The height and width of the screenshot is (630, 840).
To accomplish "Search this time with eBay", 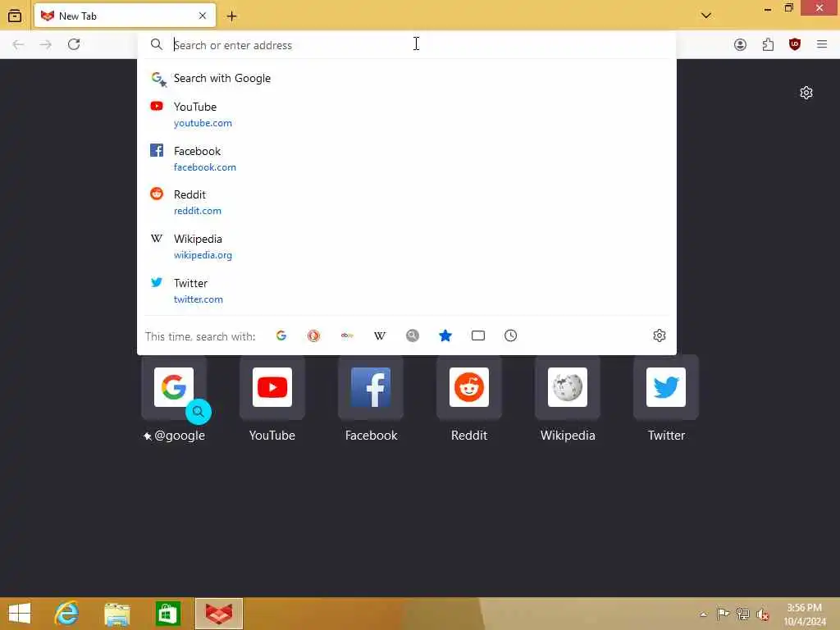I will coord(347,336).
